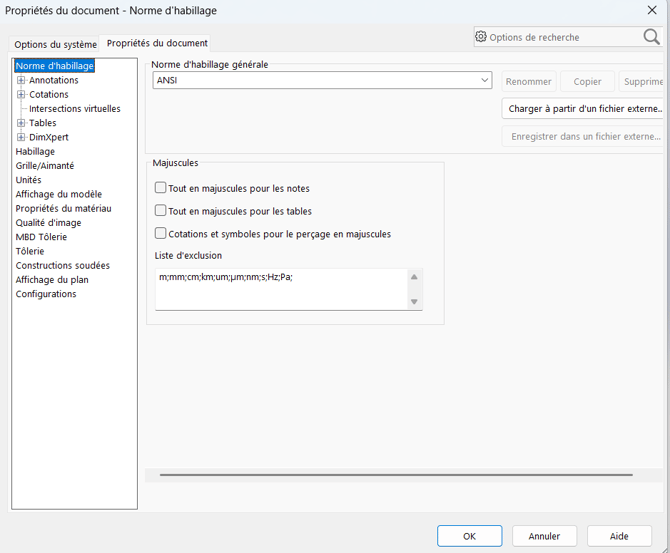Click in the Liste d'exclusion text field
Image resolution: width=670 pixels, height=553 pixels.
coord(282,289)
